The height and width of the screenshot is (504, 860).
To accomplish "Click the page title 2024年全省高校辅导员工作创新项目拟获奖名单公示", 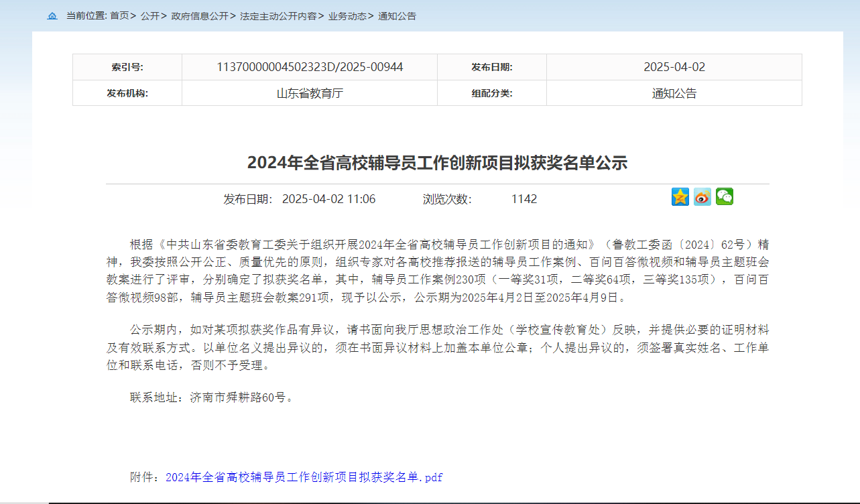I will click(437, 163).
